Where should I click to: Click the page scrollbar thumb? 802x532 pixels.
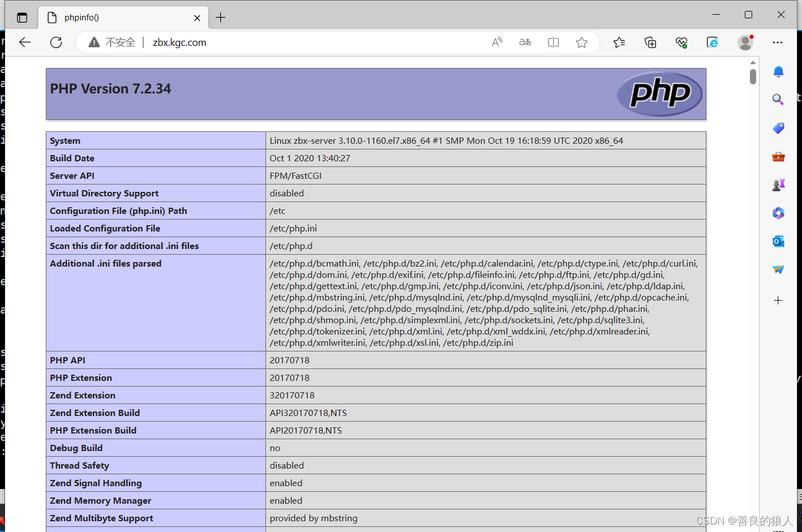(x=753, y=76)
